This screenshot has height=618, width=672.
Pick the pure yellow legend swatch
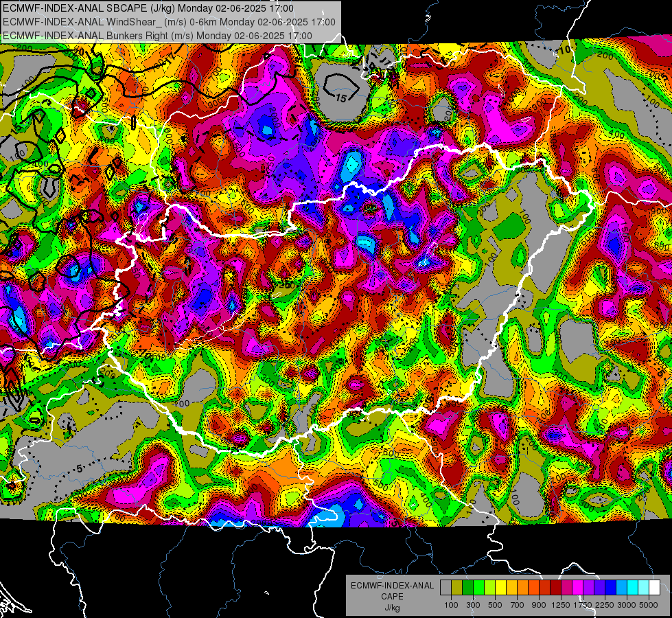coord(501,587)
